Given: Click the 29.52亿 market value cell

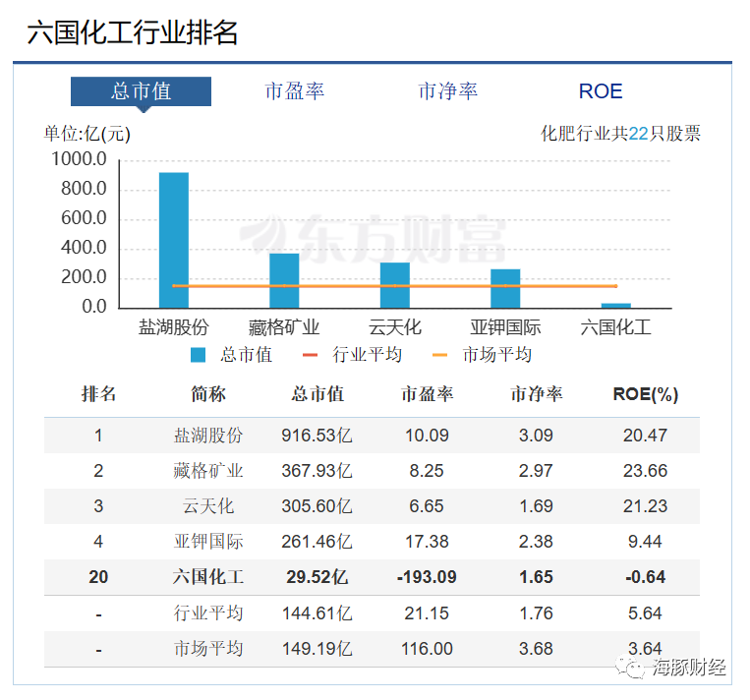Looking at the screenshot, I should (x=317, y=577).
